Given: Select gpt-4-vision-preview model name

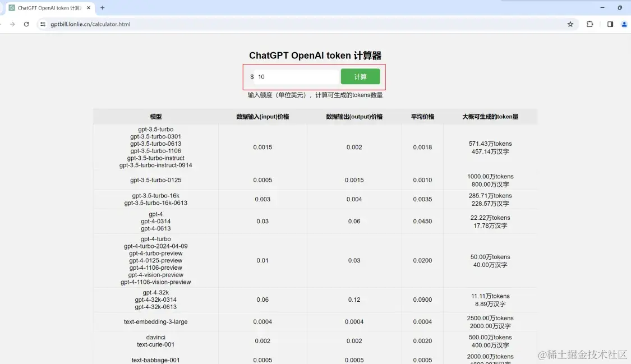Looking at the screenshot, I should point(156,275).
